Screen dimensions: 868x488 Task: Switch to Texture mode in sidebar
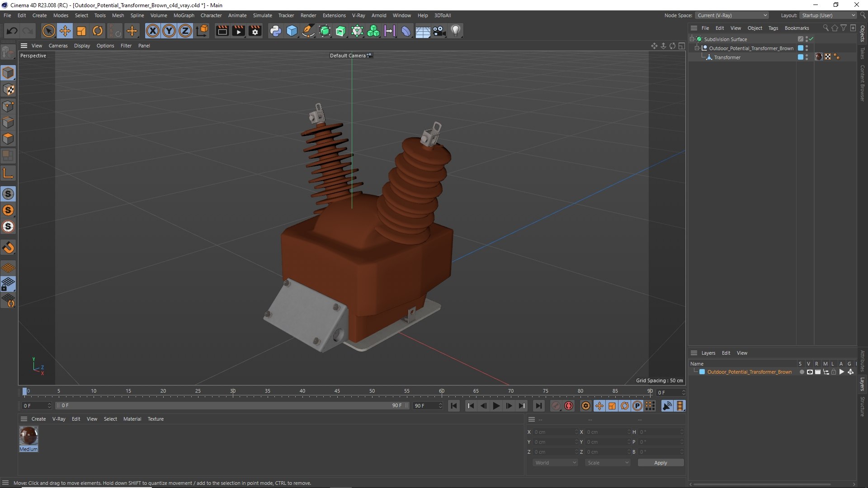[x=8, y=90]
